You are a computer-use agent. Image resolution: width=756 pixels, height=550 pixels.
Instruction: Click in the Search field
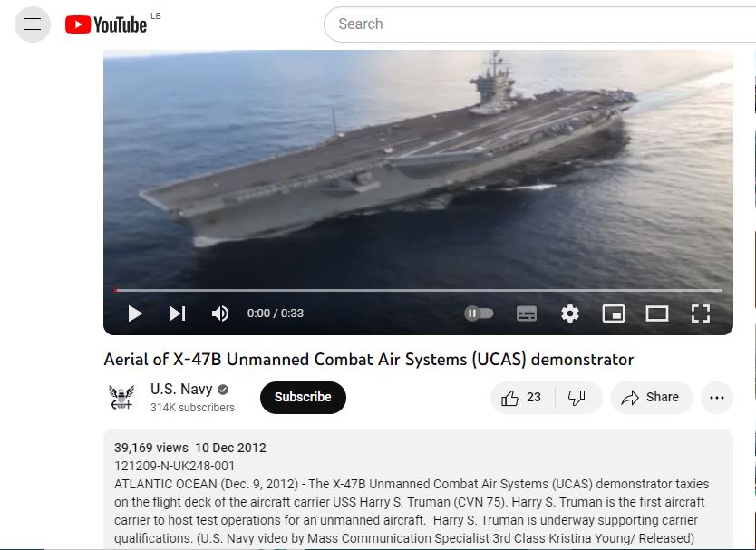[x=539, y=24]
